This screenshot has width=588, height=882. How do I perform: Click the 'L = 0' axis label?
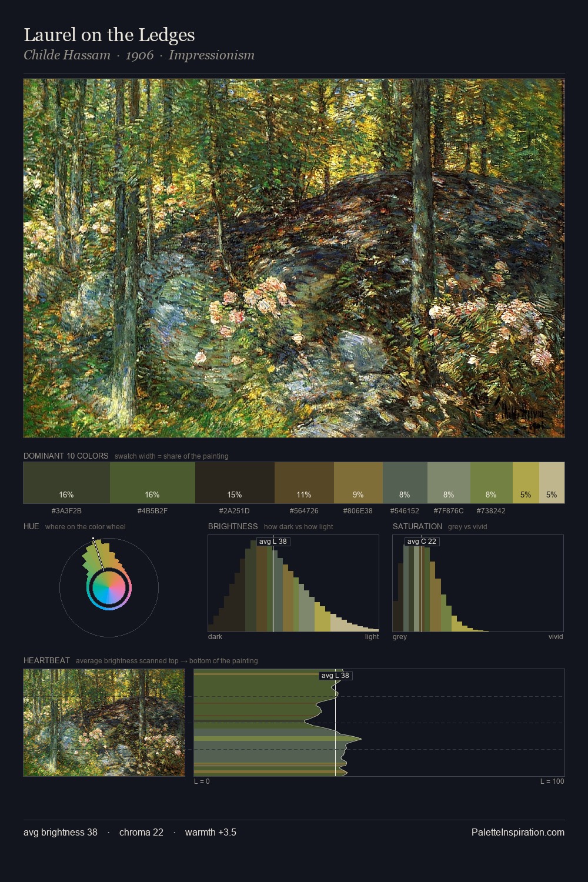pyautogui.click(x=202, y=781)
